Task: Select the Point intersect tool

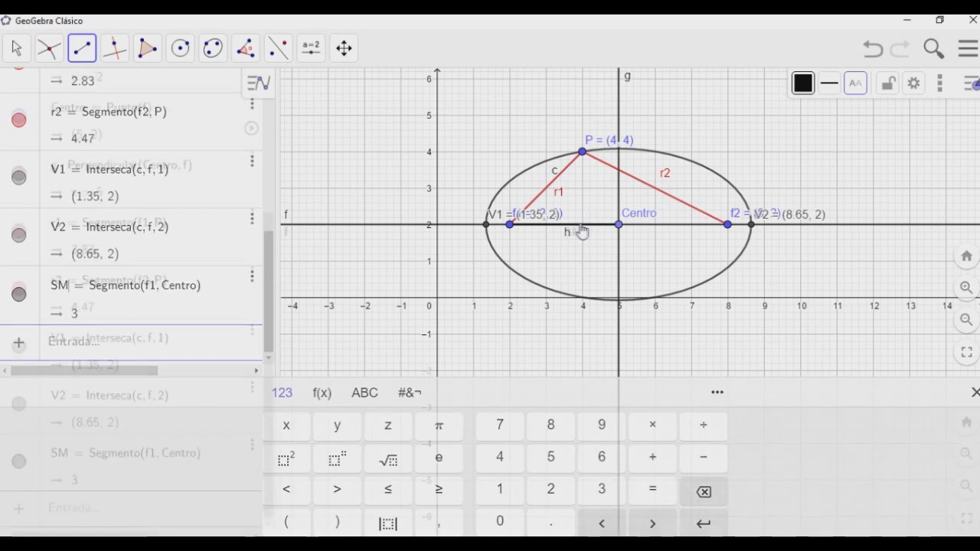Action: (49, 48)
